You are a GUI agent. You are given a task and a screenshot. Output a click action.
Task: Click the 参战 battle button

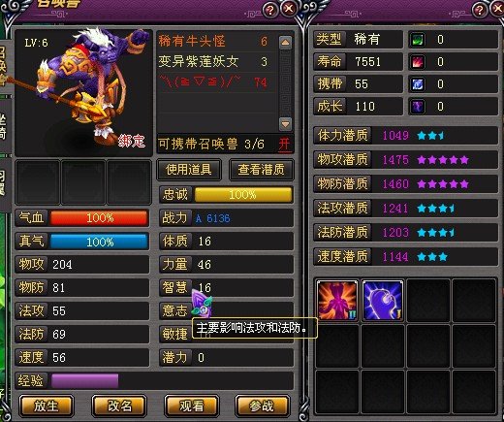[x=262, y=406]
